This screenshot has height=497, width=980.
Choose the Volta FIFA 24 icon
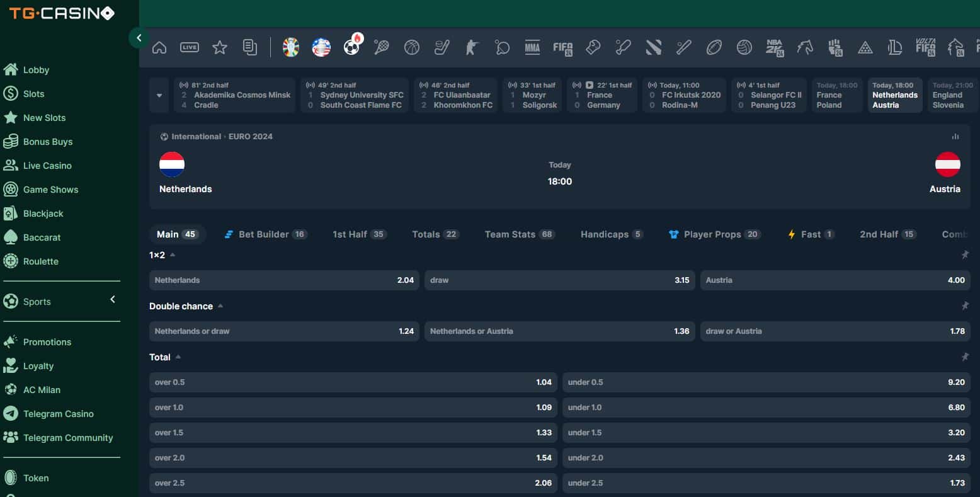click(926, 47)
